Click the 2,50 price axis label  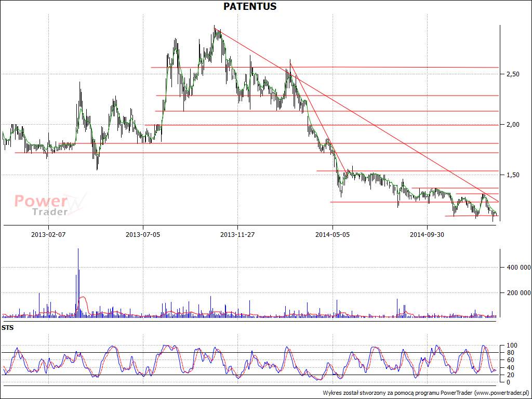[513, 74]
